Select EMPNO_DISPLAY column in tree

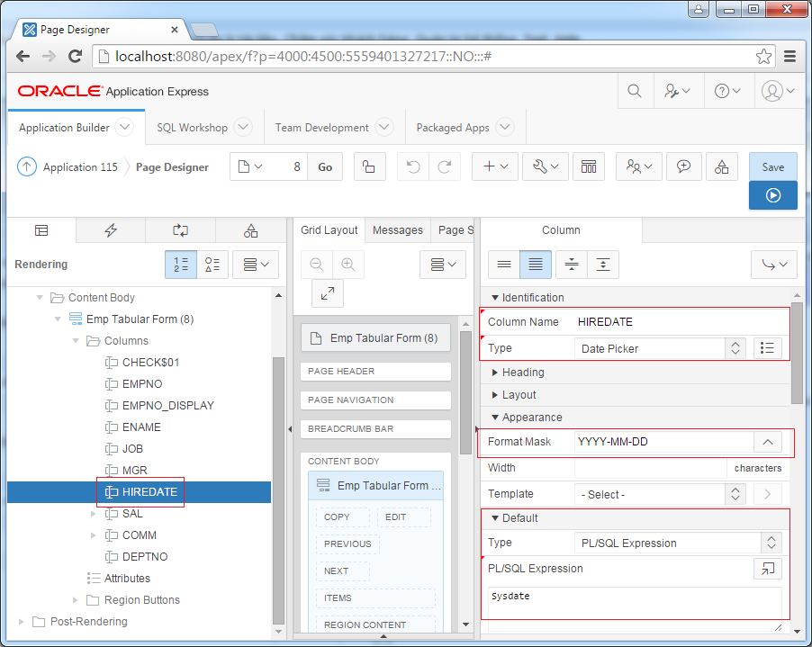[x=167, y=405]
